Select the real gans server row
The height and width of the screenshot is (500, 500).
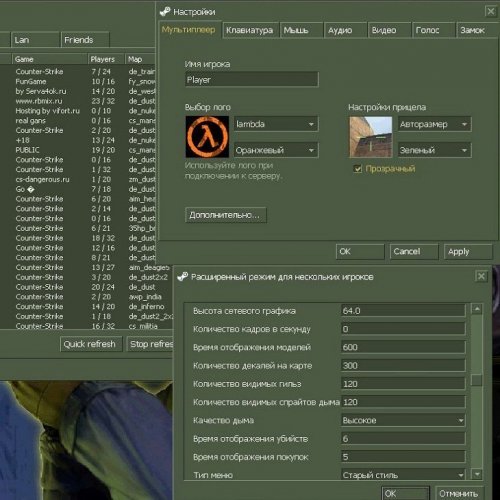coord(78,121)
